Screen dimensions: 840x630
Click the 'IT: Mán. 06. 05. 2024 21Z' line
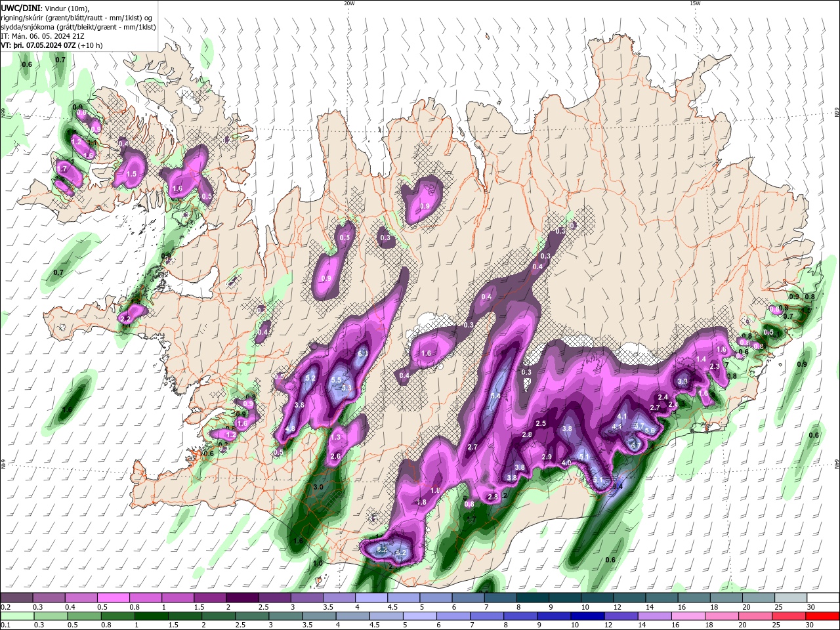pyautogui.click(x=42, y=36)
